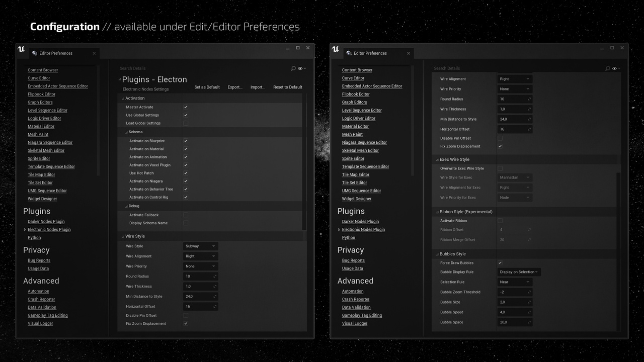Disable the Master Activate checkbox

(x=186, y=107)
